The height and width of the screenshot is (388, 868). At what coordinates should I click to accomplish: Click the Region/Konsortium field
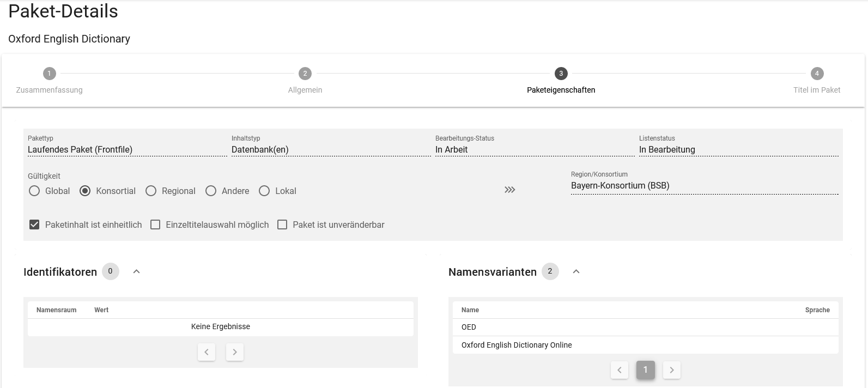(704, 186)
